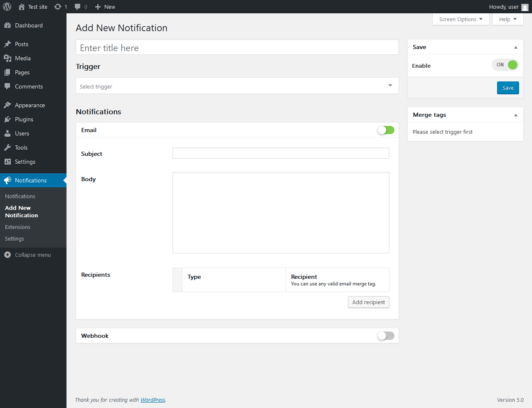
Task: Click the Collapse menu arrow icon
Action: pyautogui.click(x=7, y=255)
